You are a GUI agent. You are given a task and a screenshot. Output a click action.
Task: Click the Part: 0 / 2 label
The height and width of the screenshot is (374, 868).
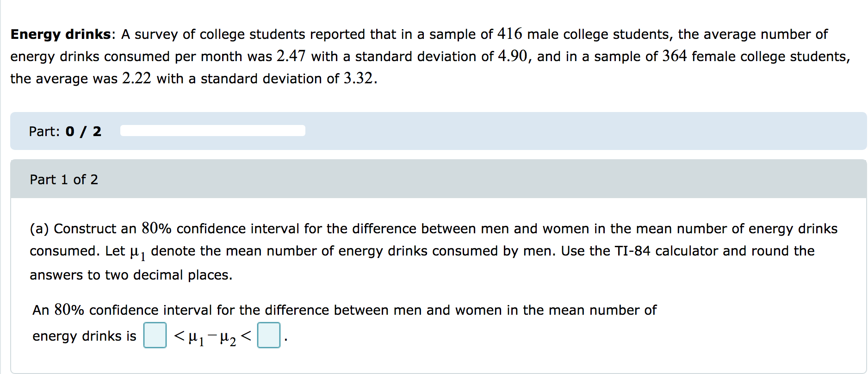tap(65, 131)
